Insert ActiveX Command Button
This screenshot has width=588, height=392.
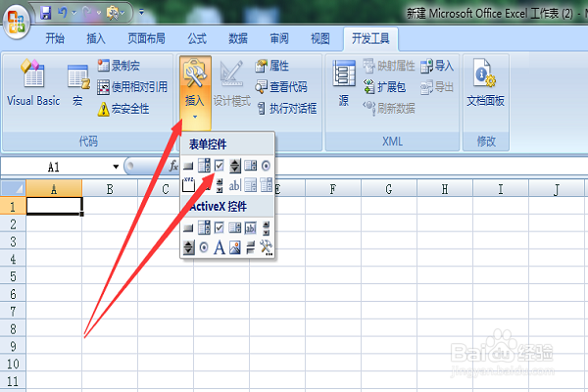click(188, 227)
